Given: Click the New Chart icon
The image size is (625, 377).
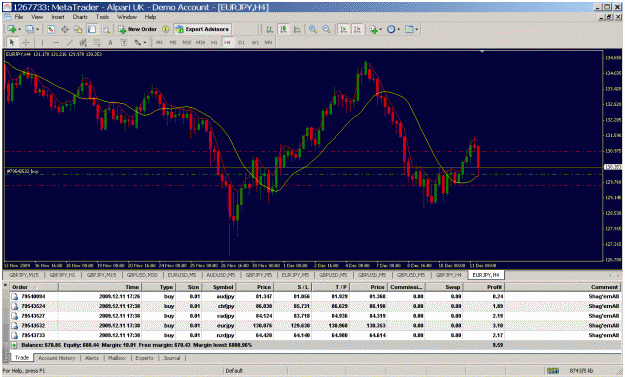Looking at the screenshot, I should 12,29.
